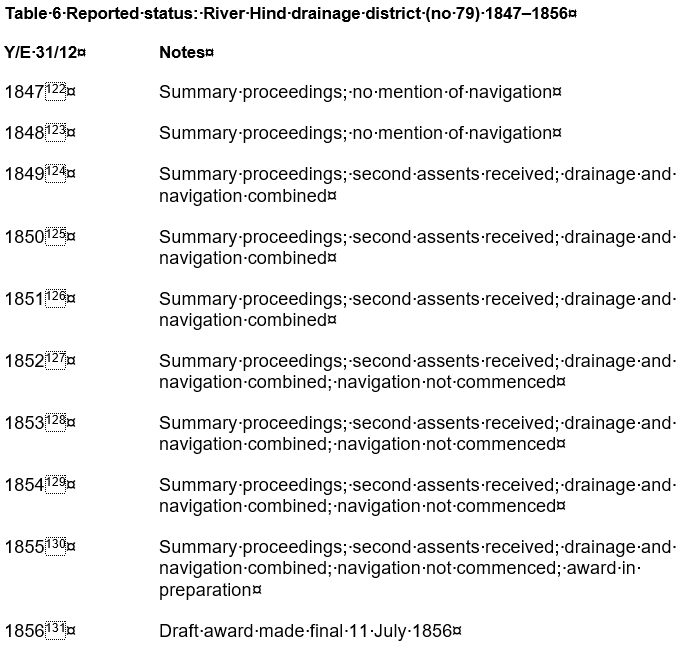Click the year 1847 in the first row
Screen dimensions: 694x657
pyautogui.click(x=24, y=92)
